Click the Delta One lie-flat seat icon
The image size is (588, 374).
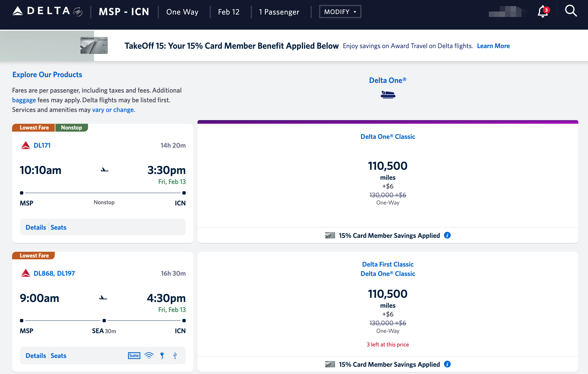pyautogui.click(x=388, y=95)
